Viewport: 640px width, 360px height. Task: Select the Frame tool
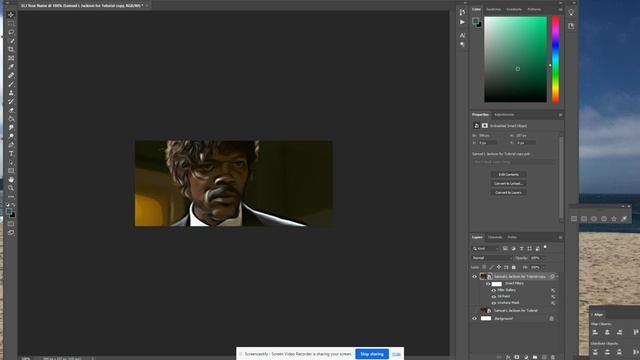(x=11, y=58)
